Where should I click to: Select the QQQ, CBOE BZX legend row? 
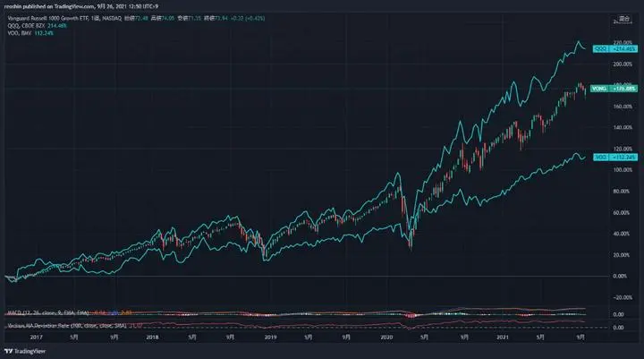pos(37,25)
